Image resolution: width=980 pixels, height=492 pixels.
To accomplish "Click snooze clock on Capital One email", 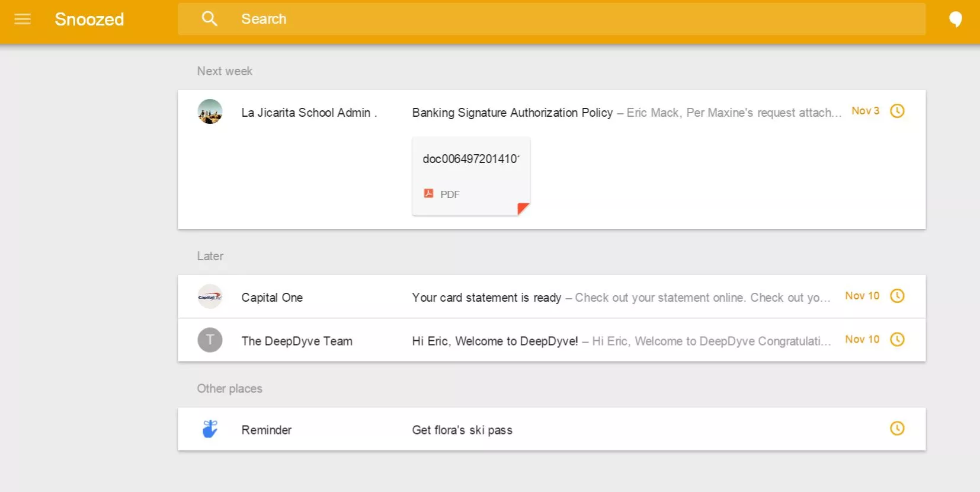I will 897,296.
